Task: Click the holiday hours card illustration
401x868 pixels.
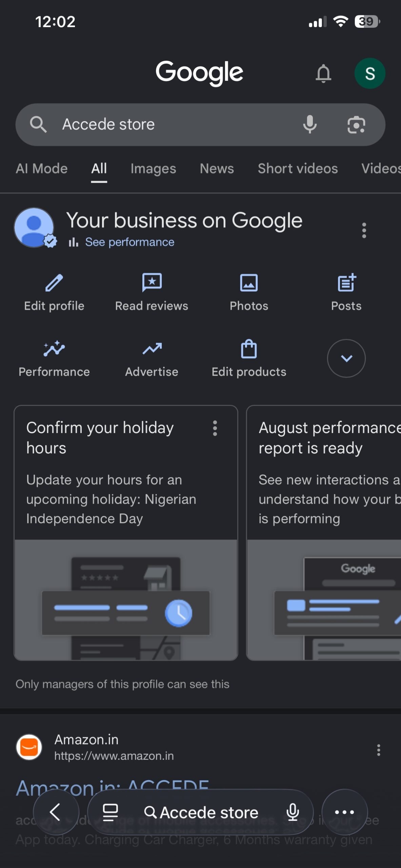Action: 126,600
